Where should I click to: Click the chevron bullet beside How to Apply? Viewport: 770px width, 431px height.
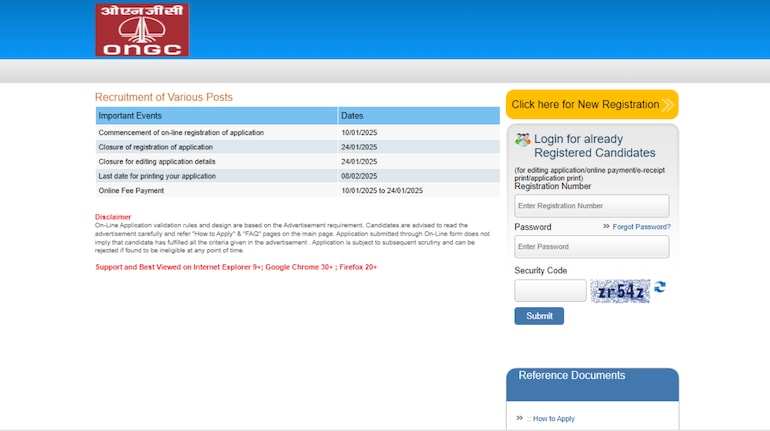pyautogui.click(x=520, y=418)
